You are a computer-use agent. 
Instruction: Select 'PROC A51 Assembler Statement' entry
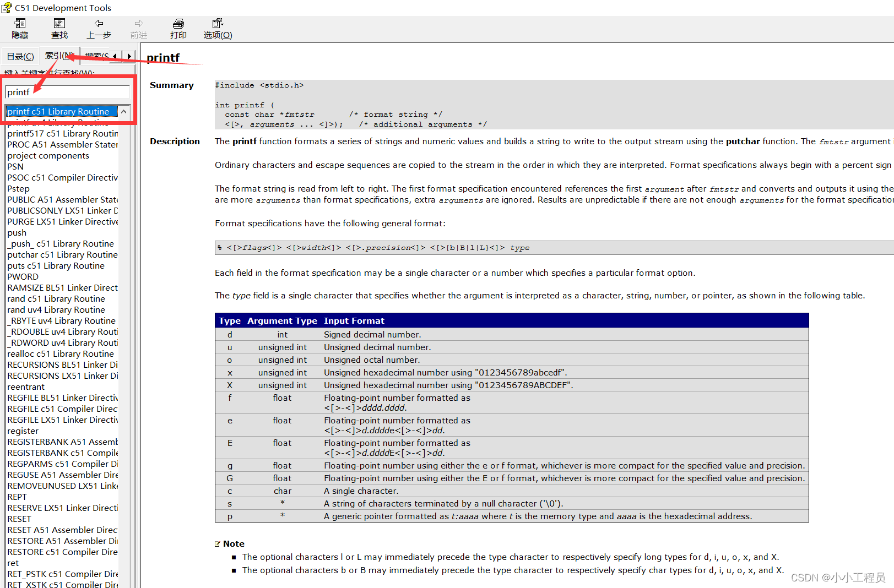point(62,144)
